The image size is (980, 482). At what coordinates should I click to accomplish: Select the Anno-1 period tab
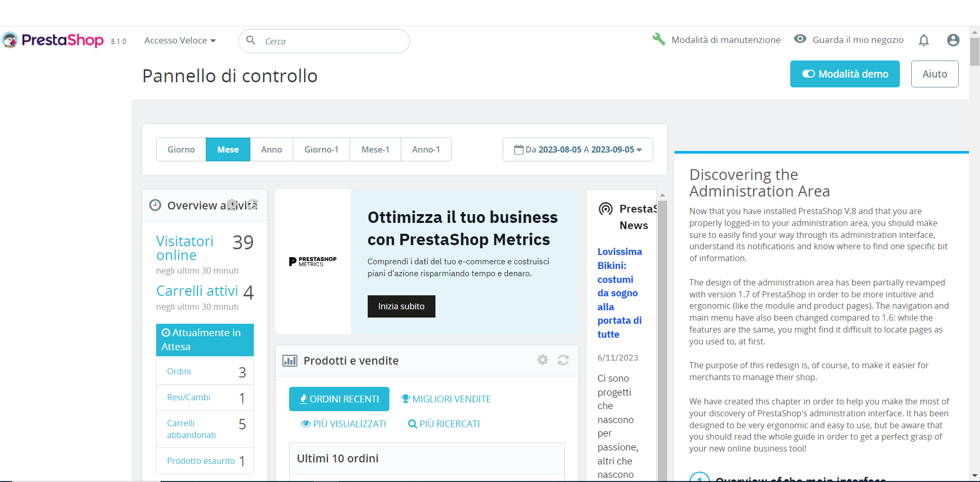426,149
